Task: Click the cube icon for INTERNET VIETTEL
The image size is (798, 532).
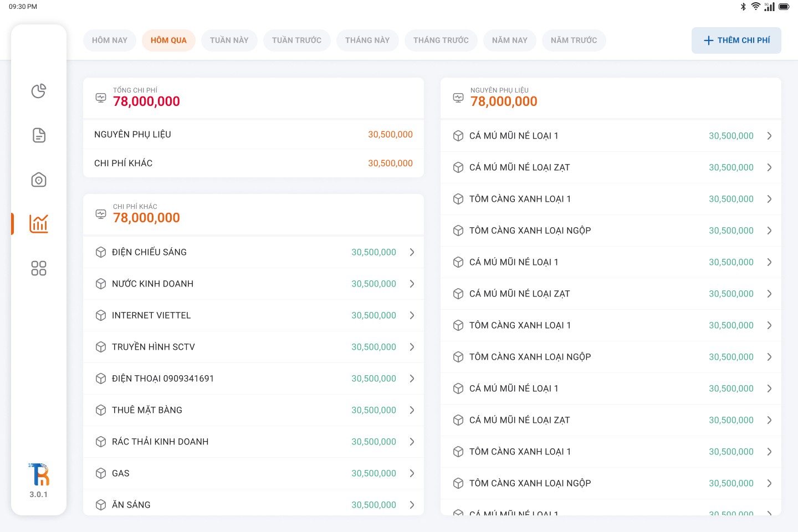Action: [101, 315]
